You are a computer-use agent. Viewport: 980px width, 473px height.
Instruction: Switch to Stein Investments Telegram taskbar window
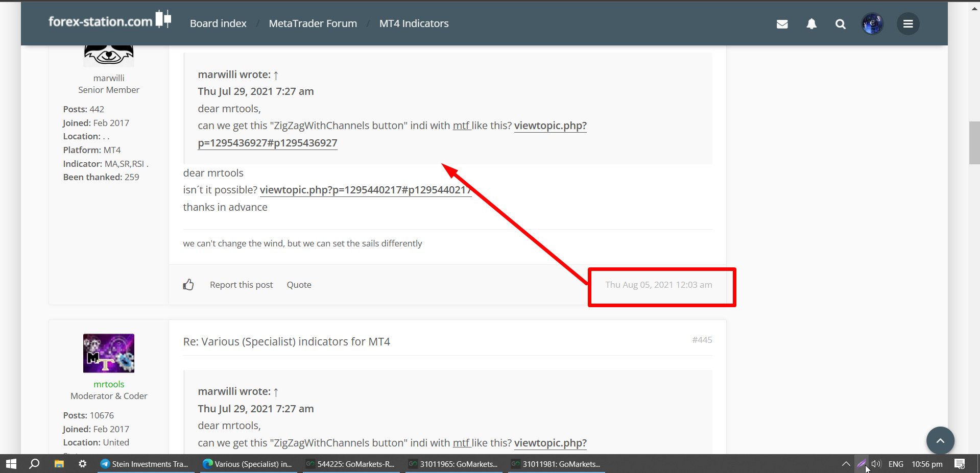pos(146,464)
